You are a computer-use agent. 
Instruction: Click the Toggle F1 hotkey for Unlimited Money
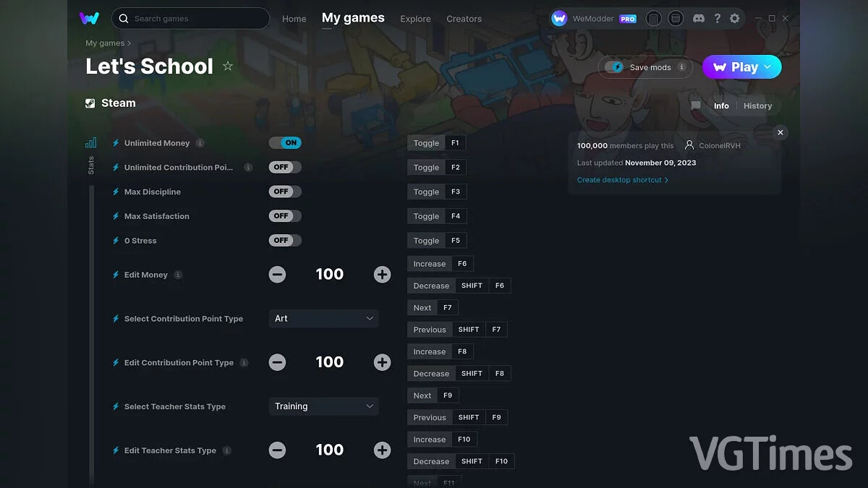[x=437, y=143]
